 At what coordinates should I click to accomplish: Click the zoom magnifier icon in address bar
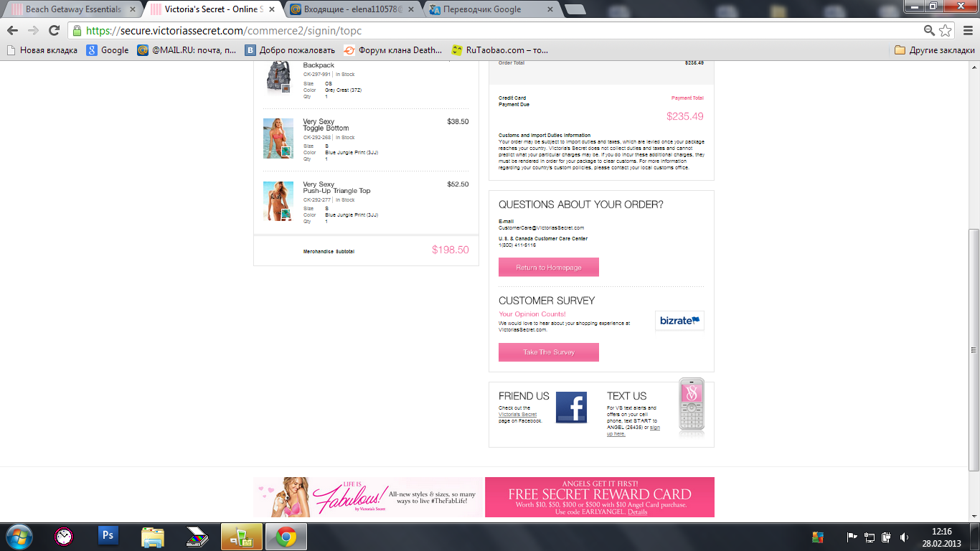tap(929, 30)
